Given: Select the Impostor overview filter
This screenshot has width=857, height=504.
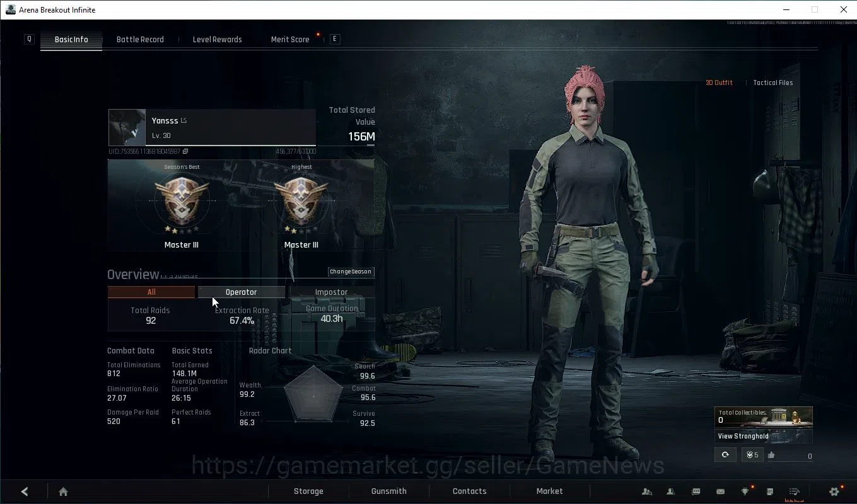Looking at the screenshot, I should click(331, 292).
